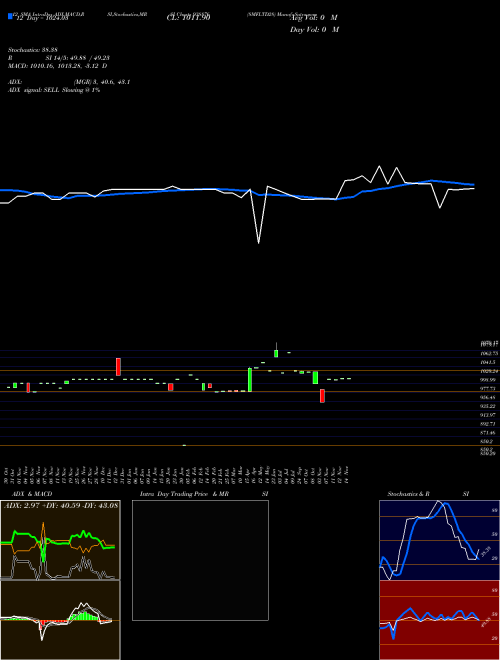
Task: Click the 1062.73 price axis label
Action: click(490, 354)
